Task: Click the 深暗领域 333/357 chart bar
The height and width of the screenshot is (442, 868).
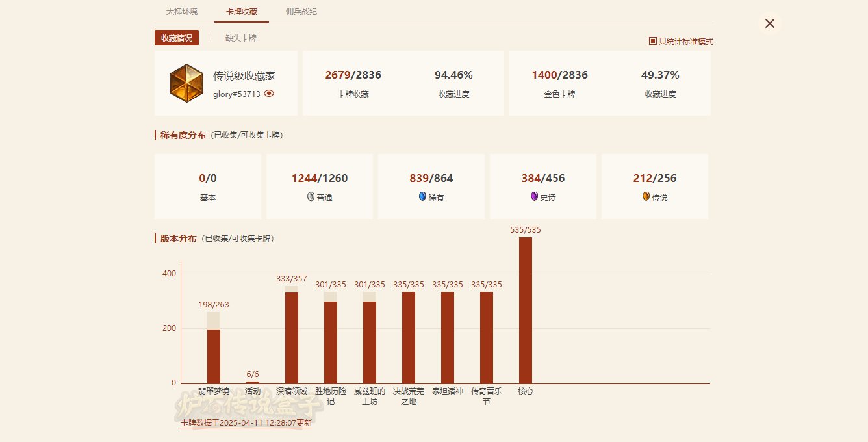Action: pos(292,337)
